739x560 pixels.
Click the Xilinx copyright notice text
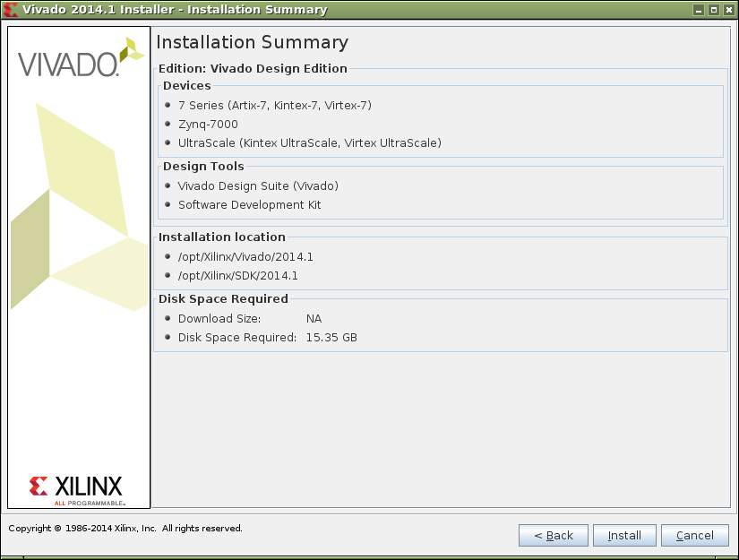(x=125, y=529)
